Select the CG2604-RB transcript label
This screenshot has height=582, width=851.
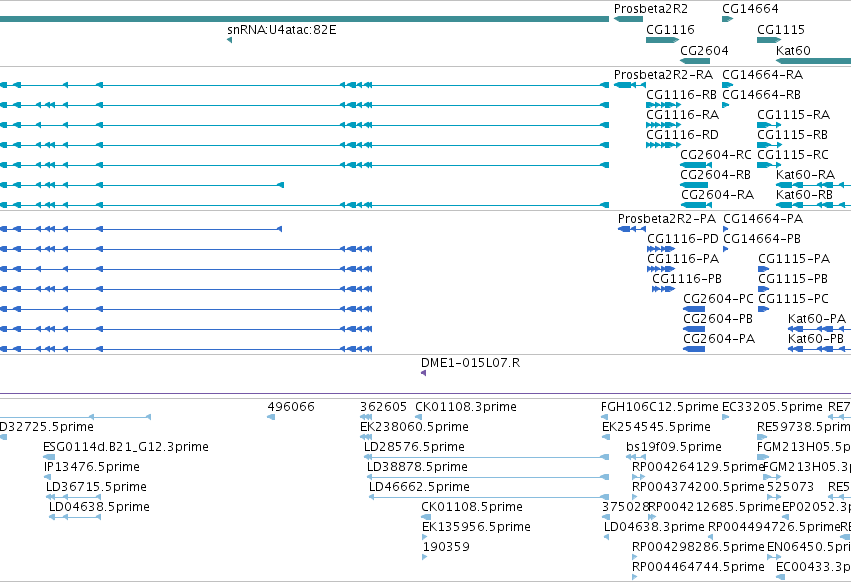point(715,175)
